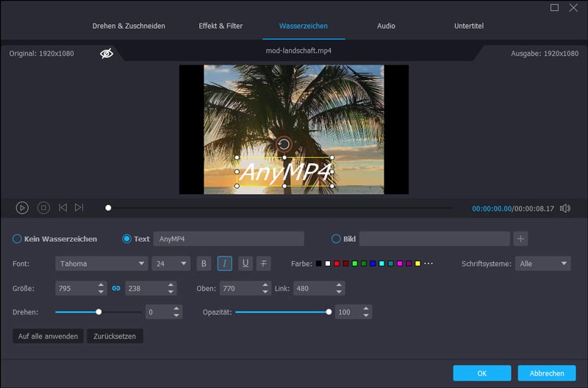Viewport: 588px width, 388px height.
Task: Switch to the Effekt & Filter tab
Action: [x=220, y=26]
